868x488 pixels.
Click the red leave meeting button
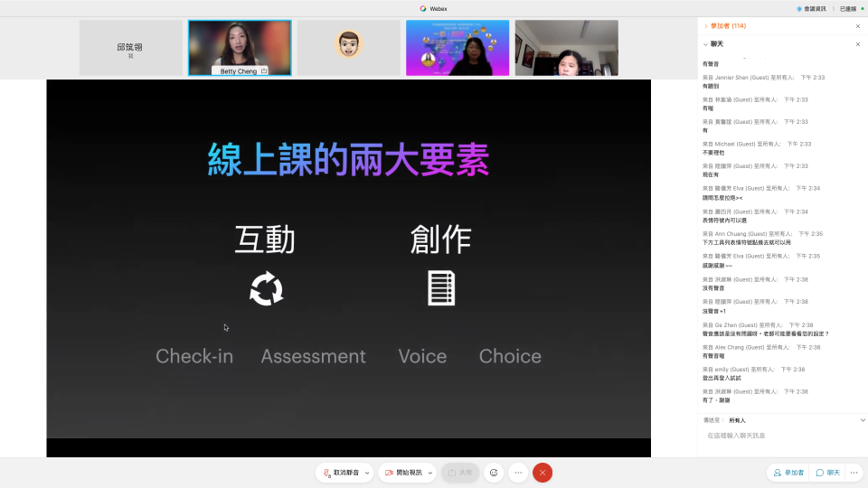(542, 473)
